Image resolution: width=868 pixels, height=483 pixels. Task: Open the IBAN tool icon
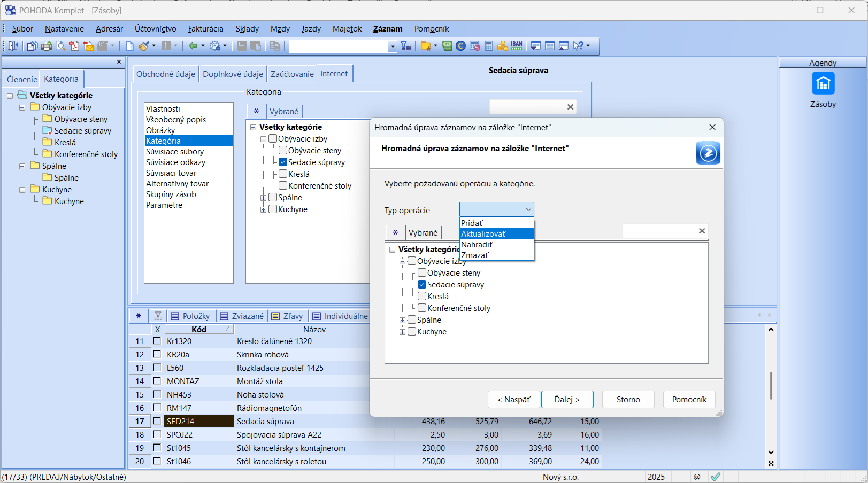tap(517, 46)
